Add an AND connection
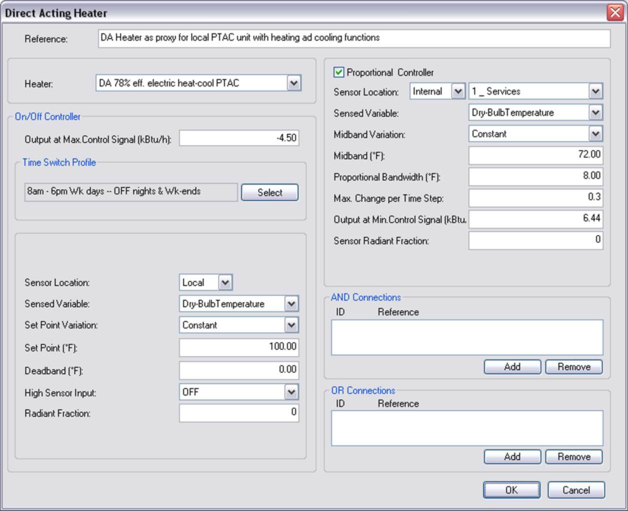 click(x=512, y=367)
